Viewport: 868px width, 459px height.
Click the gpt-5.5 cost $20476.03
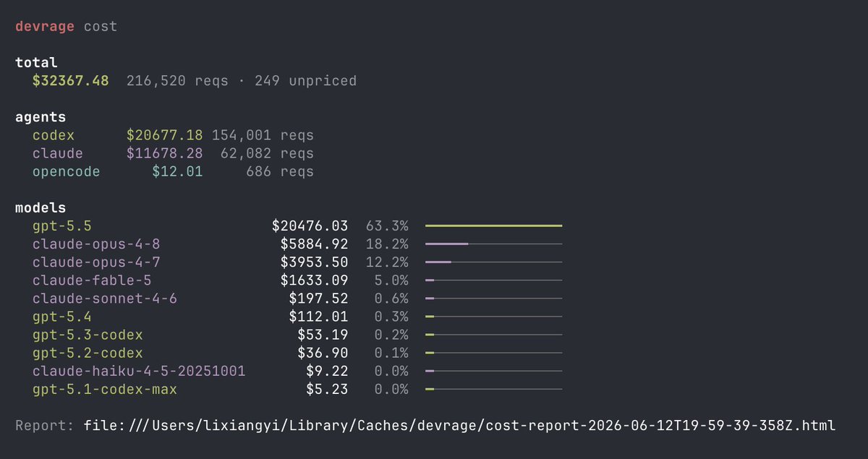pyautogui.click(x=310, y=226)
